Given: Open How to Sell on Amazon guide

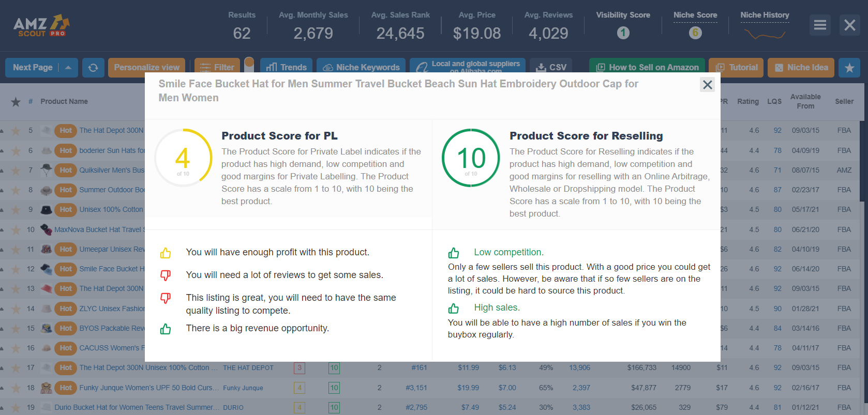Looking at the screenshot, I should [647, 68].
